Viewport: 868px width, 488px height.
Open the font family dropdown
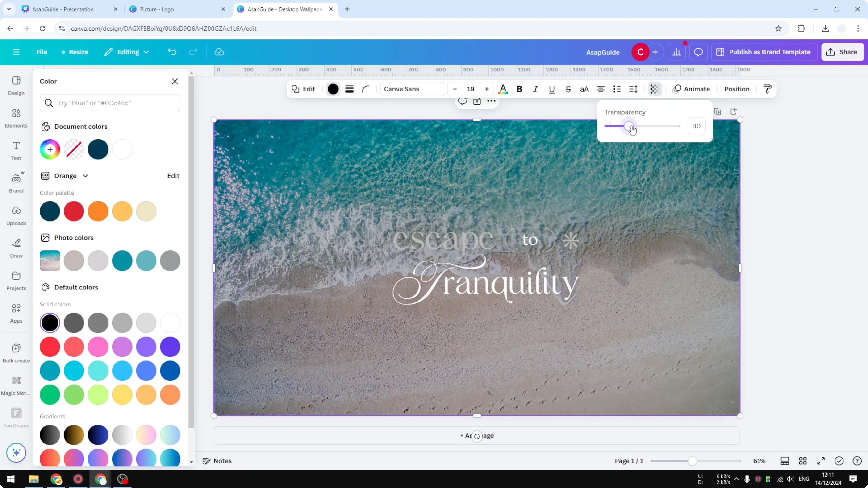point(412,89)
